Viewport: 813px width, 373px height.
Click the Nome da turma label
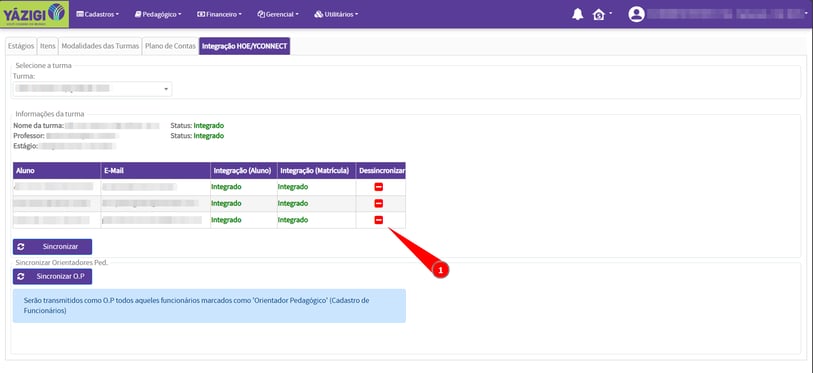click(38, 126)
